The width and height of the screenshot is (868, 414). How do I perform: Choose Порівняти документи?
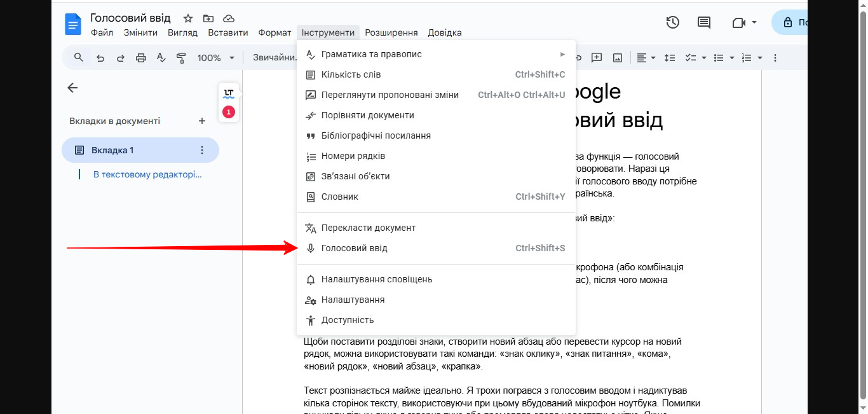click(436, 115)
